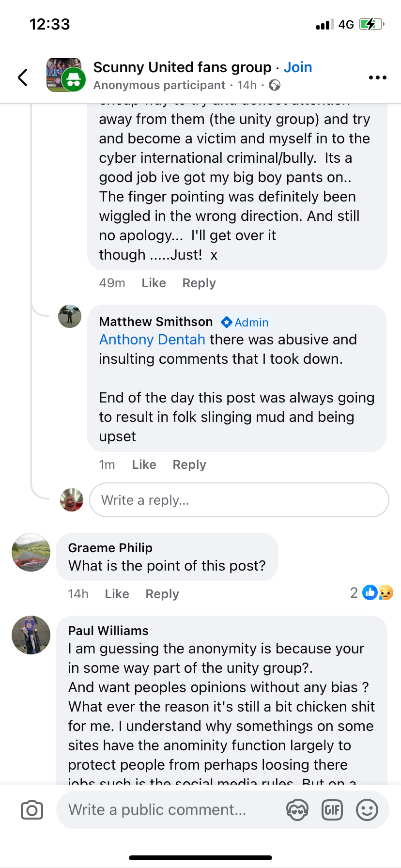401x868 pixels.
Task: Tap the Admin badge next to Matthew Smithson
Action: (x=245, y=322)
